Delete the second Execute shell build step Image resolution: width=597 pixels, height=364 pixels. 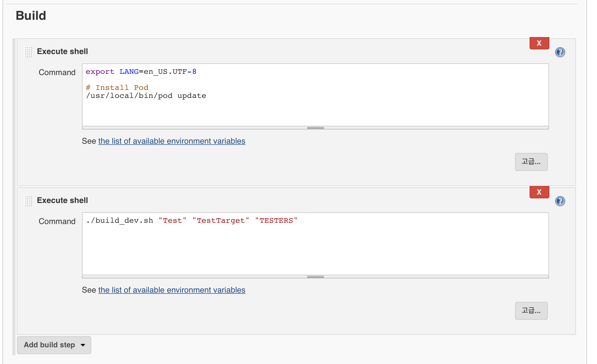[x=539, y=192]
